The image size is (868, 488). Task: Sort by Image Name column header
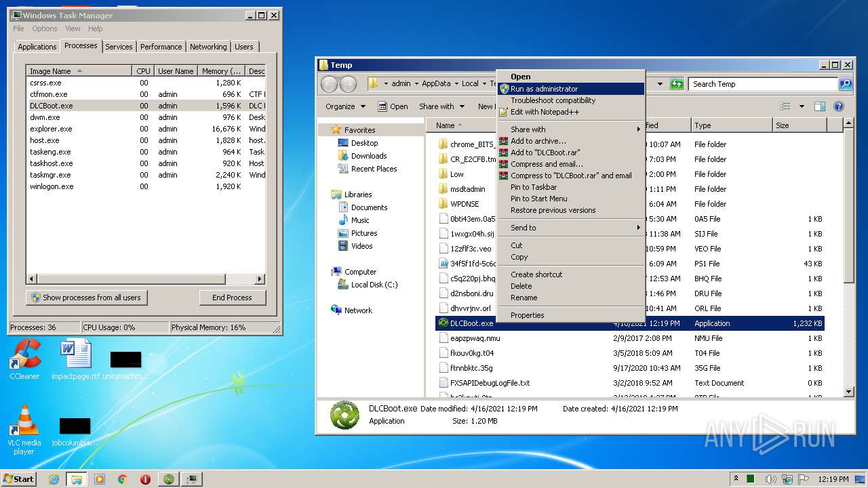(79, 71)
